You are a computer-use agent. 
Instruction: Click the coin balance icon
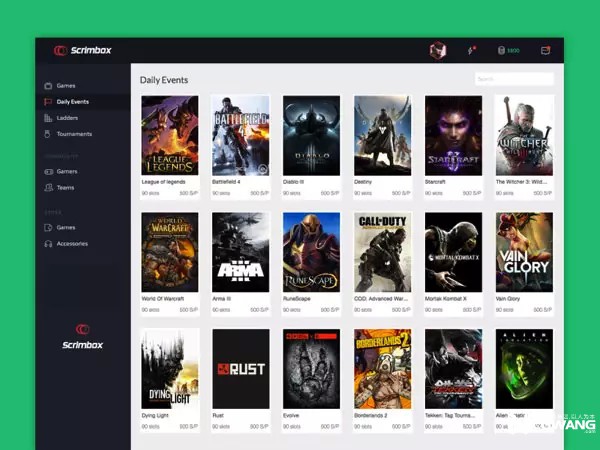point(501,51)
